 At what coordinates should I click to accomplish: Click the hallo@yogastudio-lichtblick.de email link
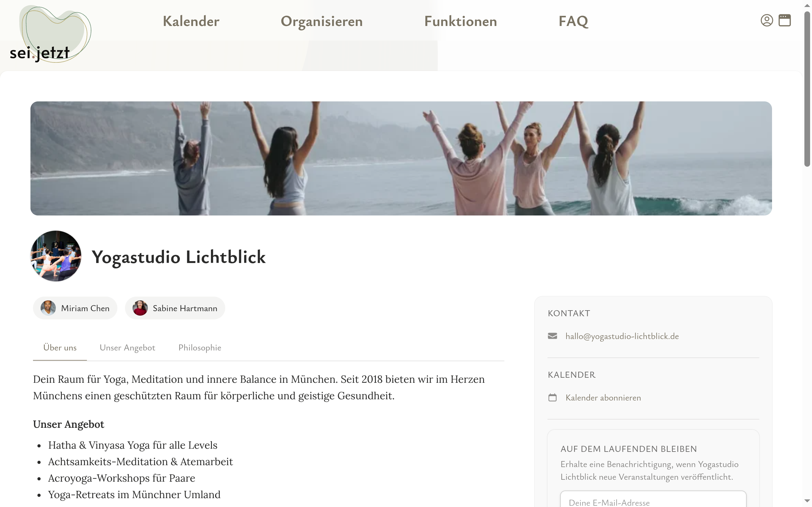622,336
